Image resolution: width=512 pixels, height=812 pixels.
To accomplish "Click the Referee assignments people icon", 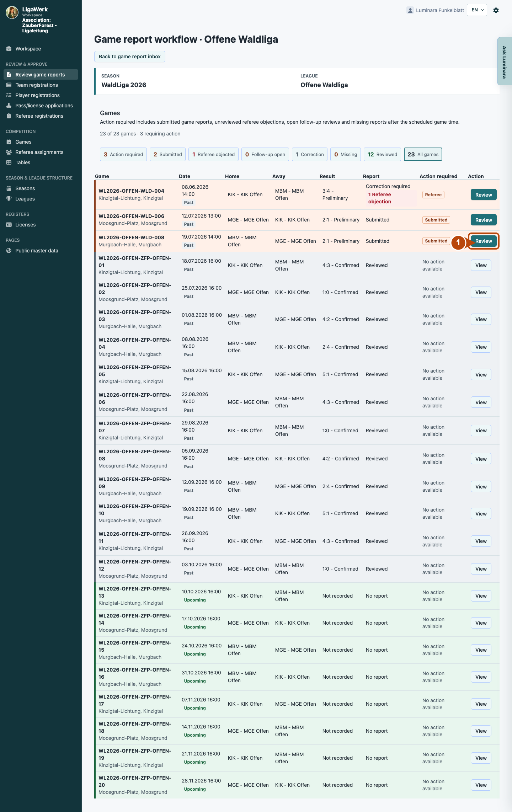I will pos(9,152).
